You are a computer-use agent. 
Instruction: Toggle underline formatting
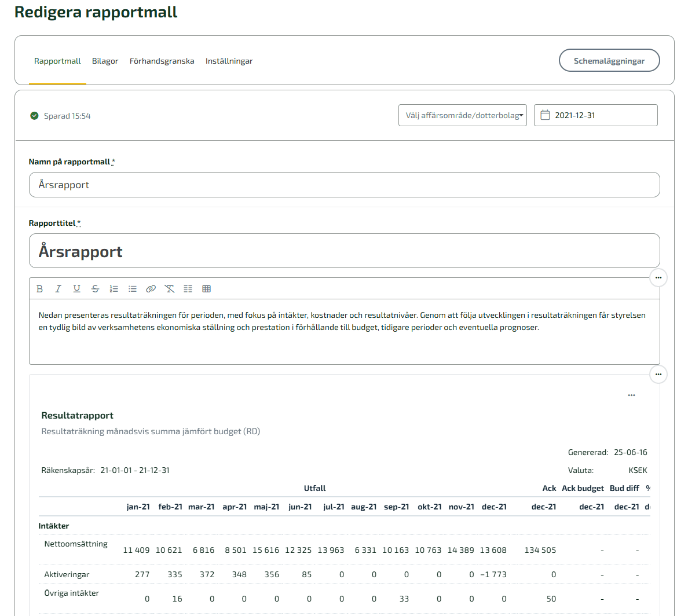tap(77, 289)
